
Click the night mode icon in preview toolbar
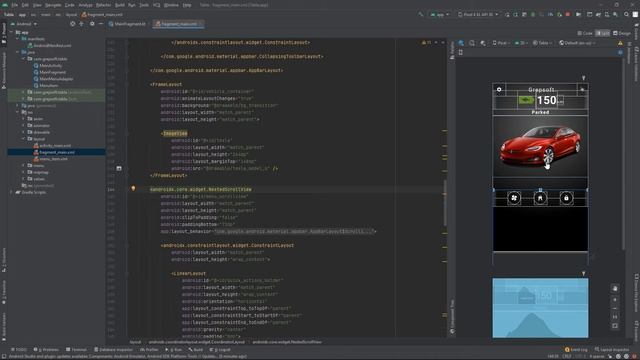pyautogui.click(x=483, y=43)
